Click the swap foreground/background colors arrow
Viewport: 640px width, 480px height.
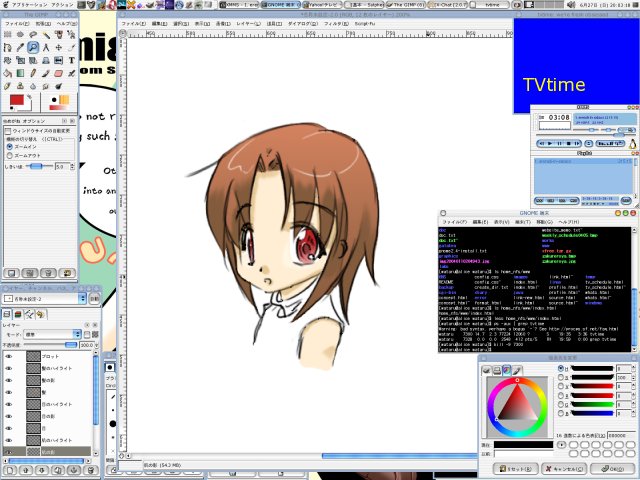tap(29, 97)
